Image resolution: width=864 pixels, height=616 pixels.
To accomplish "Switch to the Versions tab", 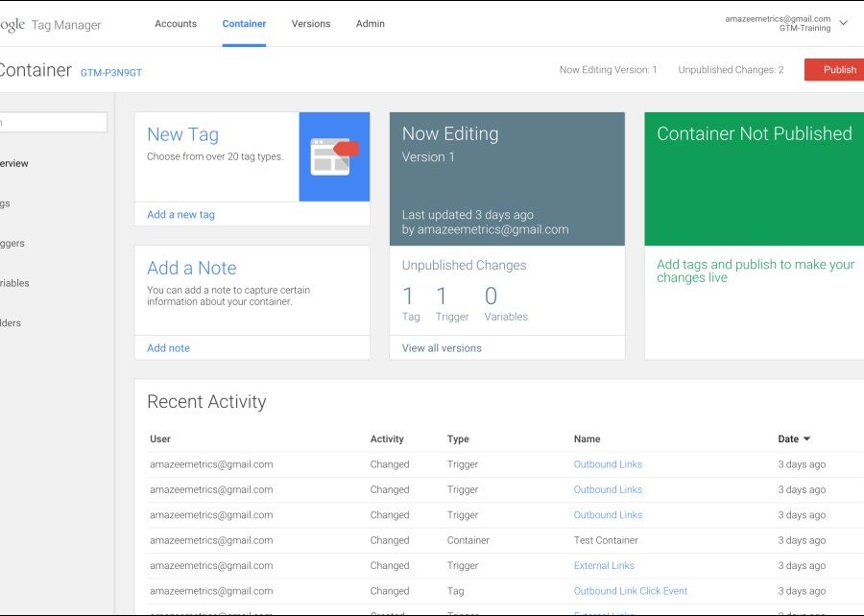I will pyautogui.click(x=310, y=24).
